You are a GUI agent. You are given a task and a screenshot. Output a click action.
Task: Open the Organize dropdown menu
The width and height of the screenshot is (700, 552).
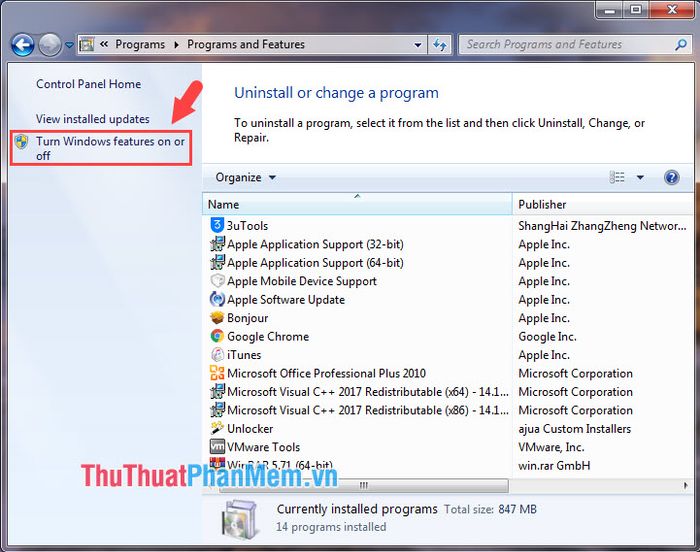coord(245,177)
